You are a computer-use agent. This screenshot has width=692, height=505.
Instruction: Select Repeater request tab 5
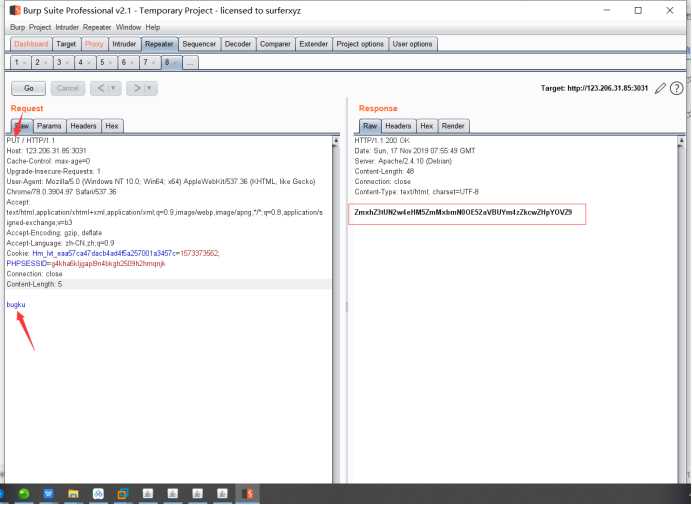[106, 63]
